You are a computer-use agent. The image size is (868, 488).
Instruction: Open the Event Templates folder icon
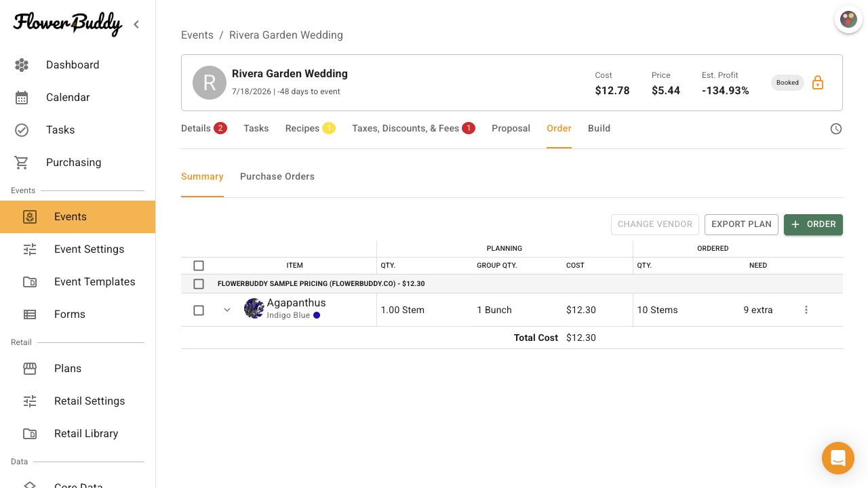tap(30, 282)
